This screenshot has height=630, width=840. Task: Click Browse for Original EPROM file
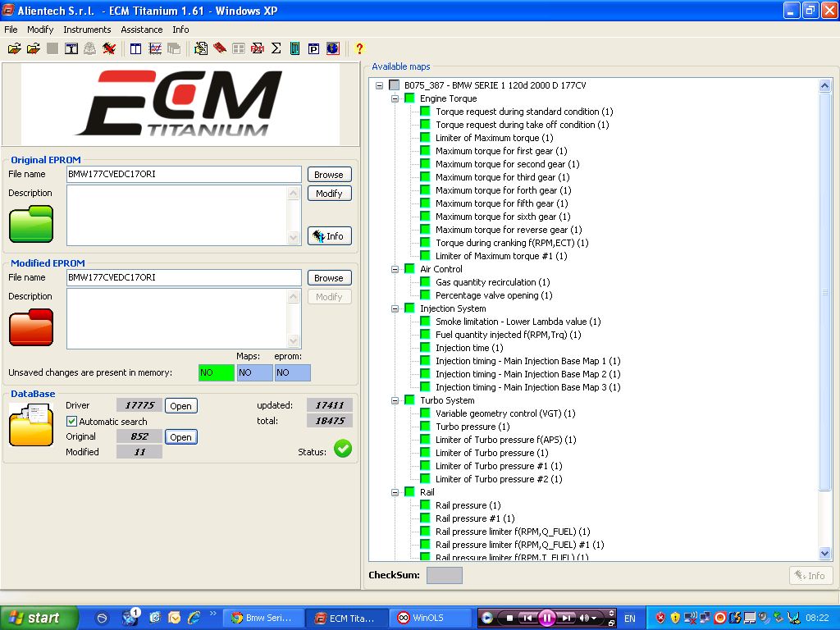coord(329,175)
